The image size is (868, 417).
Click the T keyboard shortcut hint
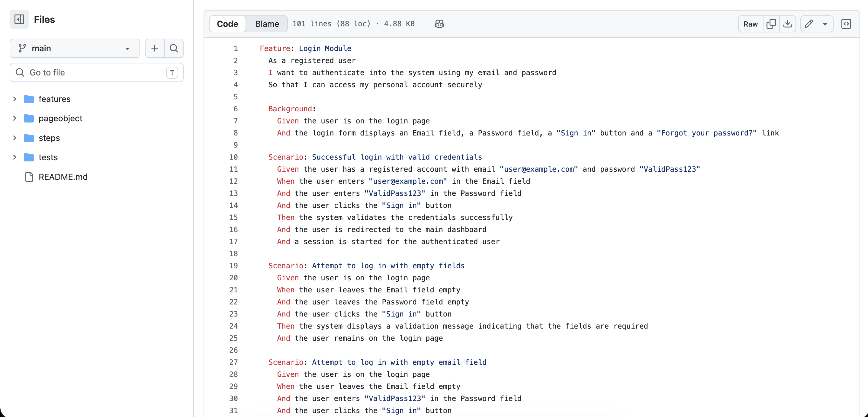pyautogui.click(x=172, y=73)
